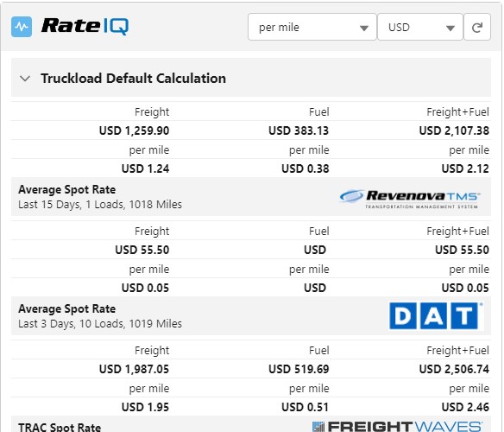
Task: Click the RateIQ logo text
Action: click(85, 26)
